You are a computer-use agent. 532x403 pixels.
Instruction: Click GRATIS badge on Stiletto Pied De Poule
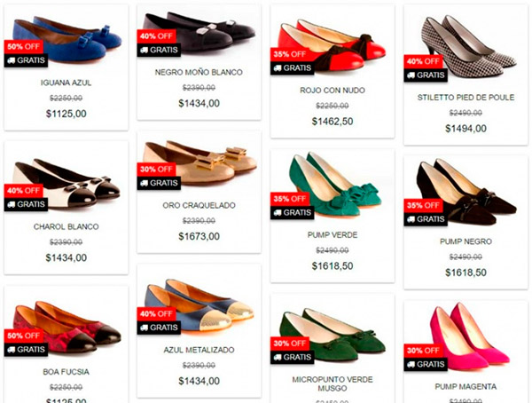click(426, 75)
